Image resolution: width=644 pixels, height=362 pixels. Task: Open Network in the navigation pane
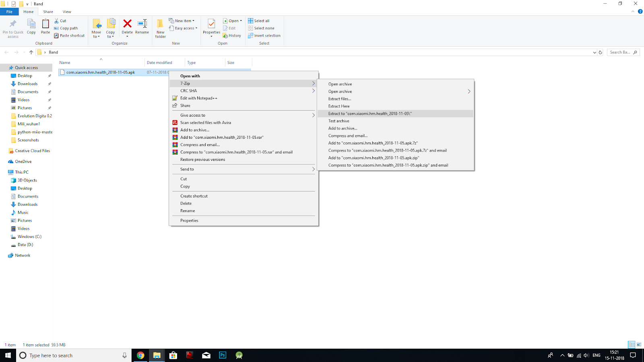(x=19, y=255)
